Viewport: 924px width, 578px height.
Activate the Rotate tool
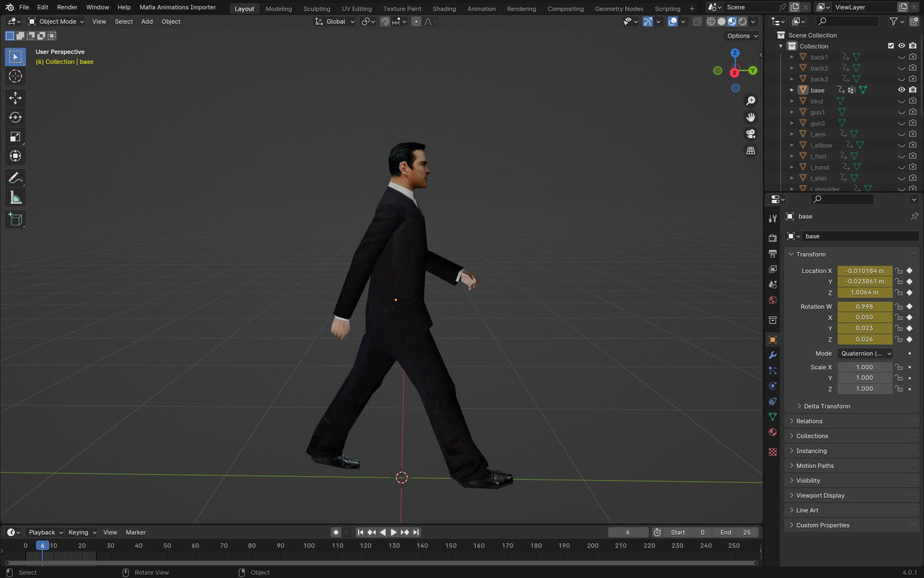tap(15, 117)
